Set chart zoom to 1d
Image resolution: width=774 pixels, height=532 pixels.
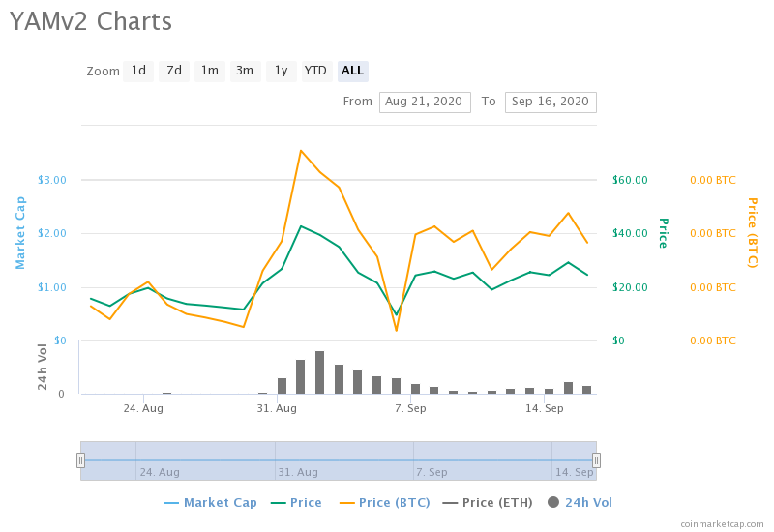tap(138, 71)
